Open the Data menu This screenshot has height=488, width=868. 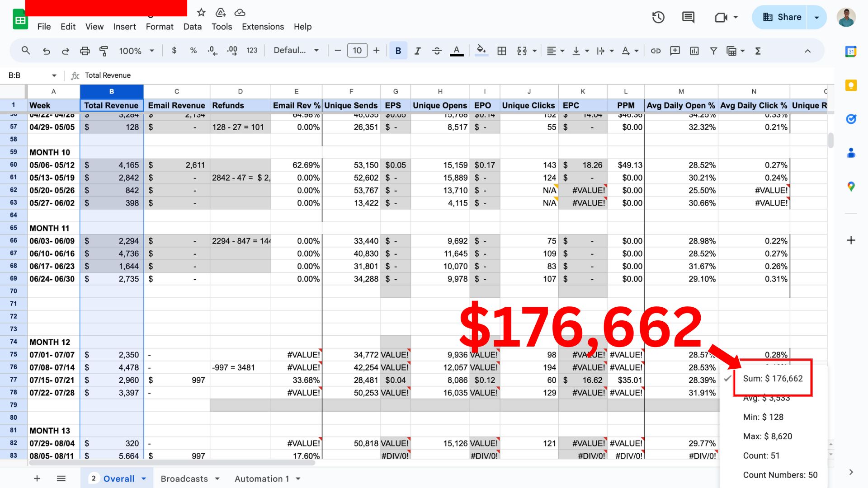click(x=193, y=27)
